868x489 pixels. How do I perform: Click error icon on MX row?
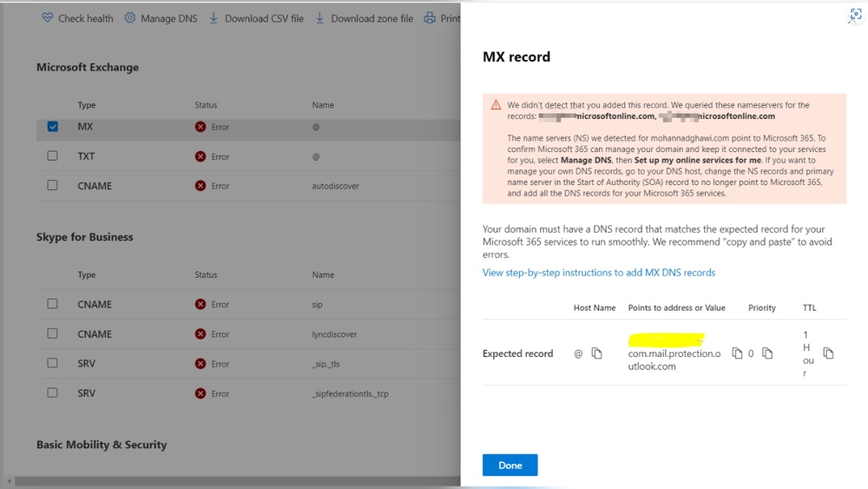201,127
